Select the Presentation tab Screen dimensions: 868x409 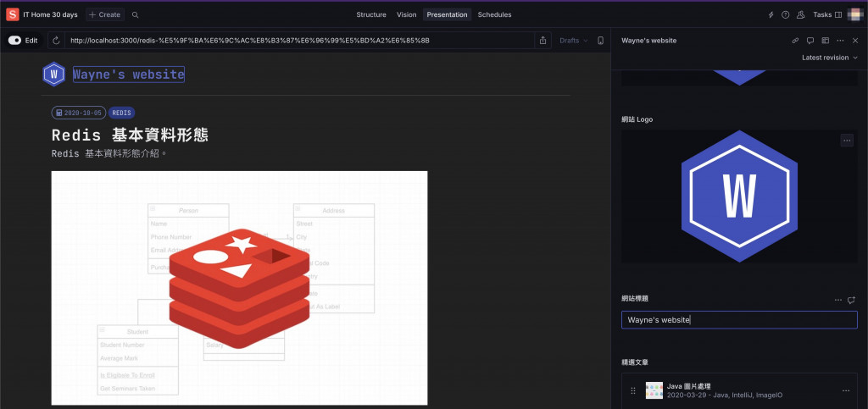click(x=447, y=15)
